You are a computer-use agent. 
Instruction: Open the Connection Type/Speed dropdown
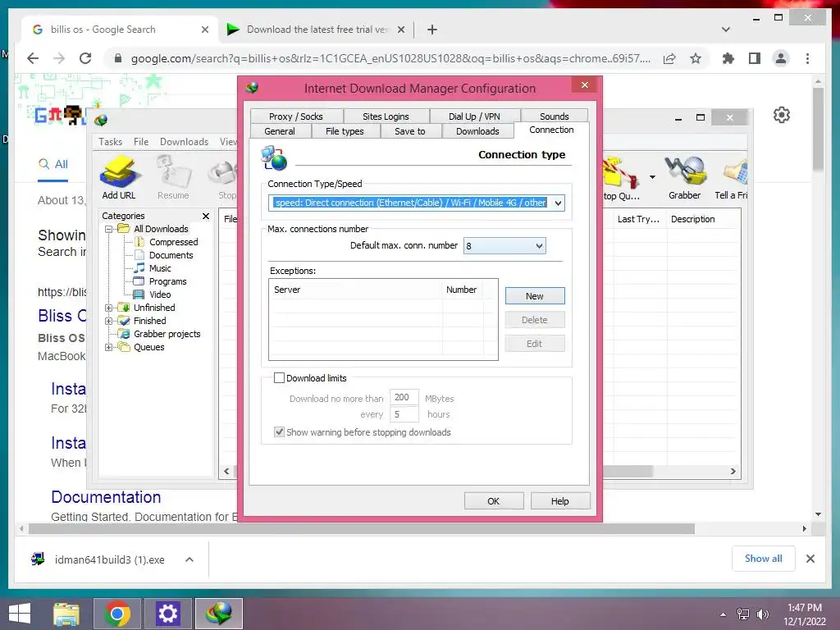coord(558,203)
